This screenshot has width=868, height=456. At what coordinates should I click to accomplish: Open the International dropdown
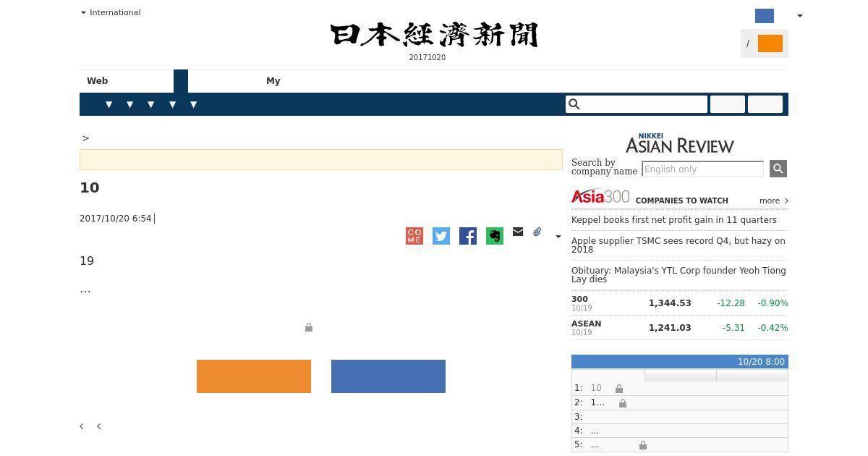pyautogui.click(x=111, y=12)
